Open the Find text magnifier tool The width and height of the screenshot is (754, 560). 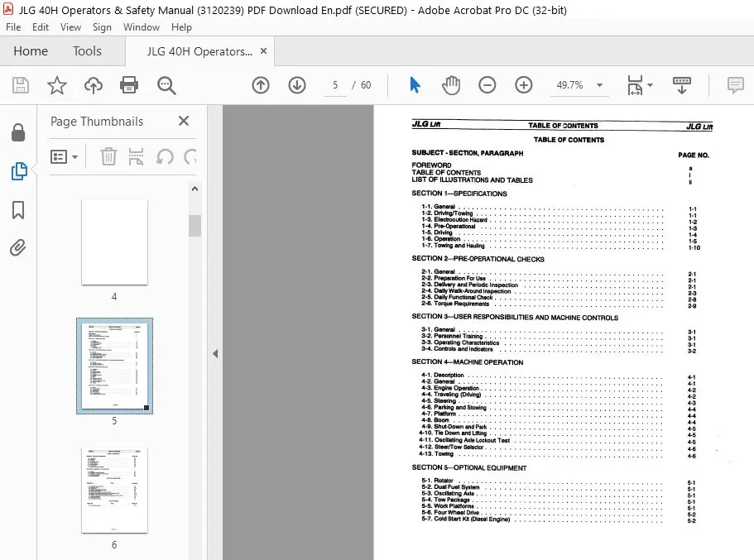[166, 85]
